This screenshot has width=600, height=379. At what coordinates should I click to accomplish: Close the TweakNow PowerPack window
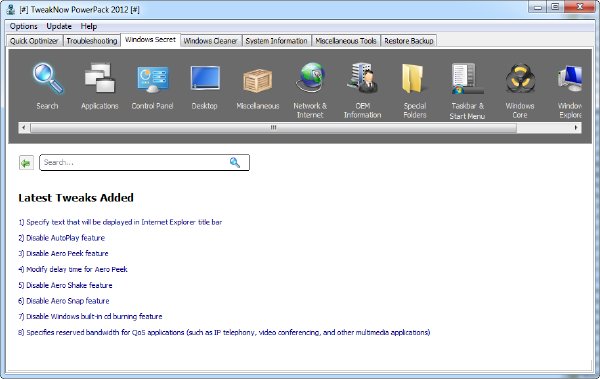coord(580,7)
